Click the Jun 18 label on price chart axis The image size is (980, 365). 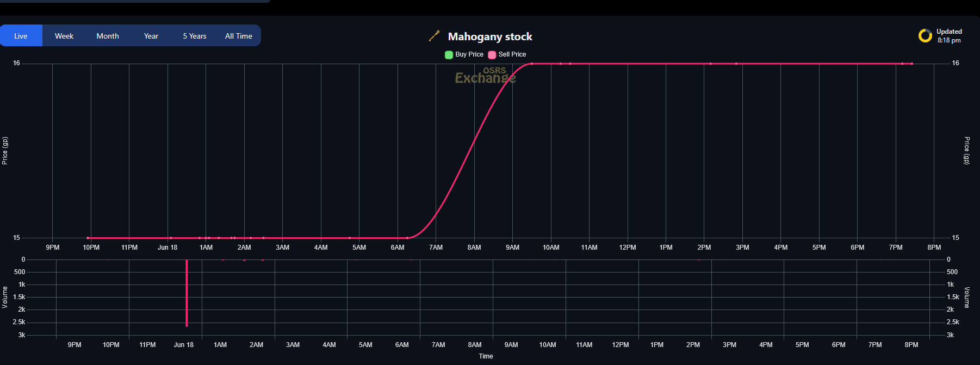[168, 248]
